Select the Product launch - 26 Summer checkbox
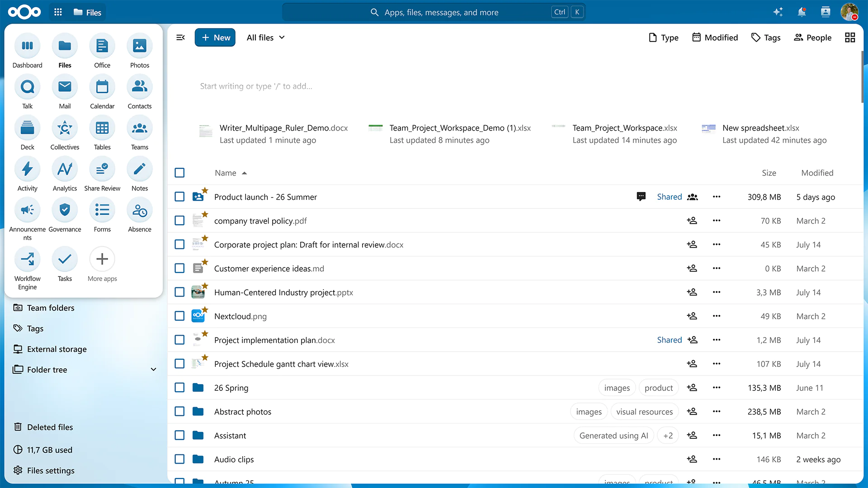 tap(179, 197)
